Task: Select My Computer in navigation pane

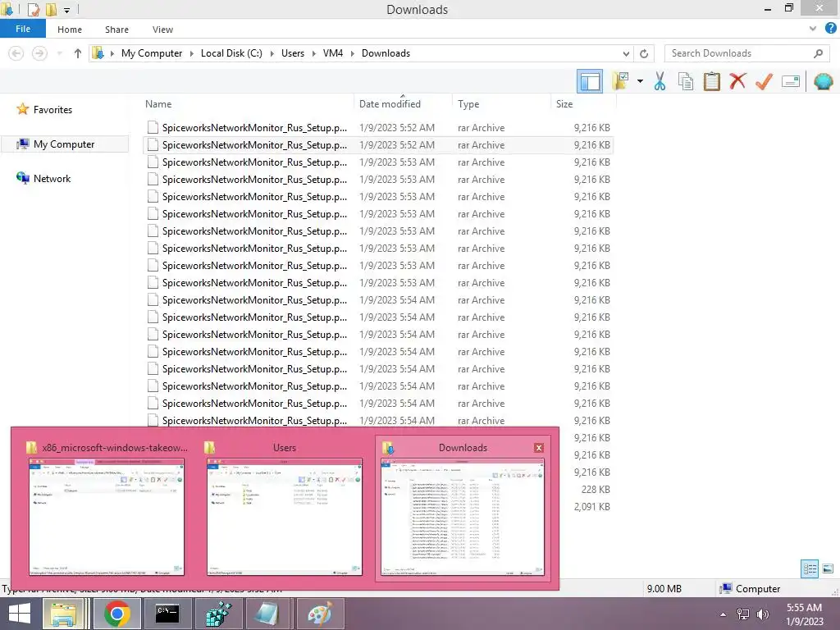Action: click(x=64, y=144)
